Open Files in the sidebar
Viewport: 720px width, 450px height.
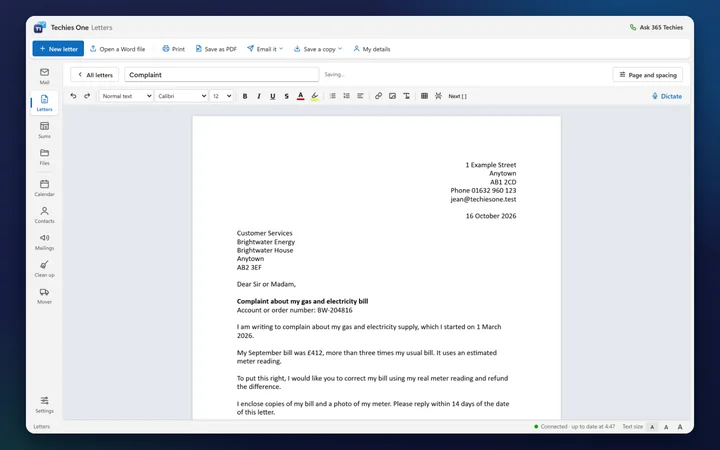pyautogui.click(x=45, y=157)
